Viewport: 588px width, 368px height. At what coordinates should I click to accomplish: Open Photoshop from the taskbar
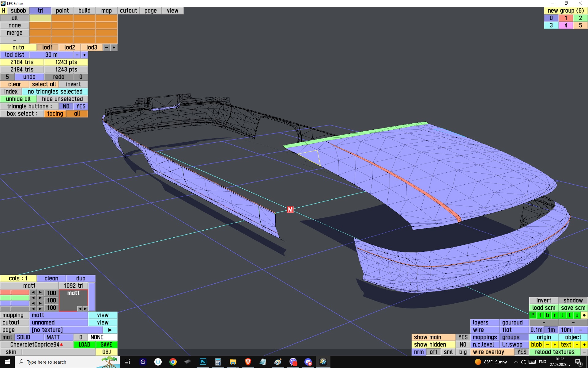point(203,362)
